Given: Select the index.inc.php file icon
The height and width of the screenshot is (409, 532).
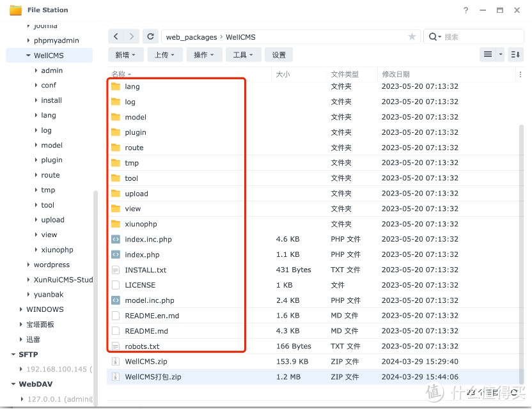Looking at the screenshot, I should (116, 239).
